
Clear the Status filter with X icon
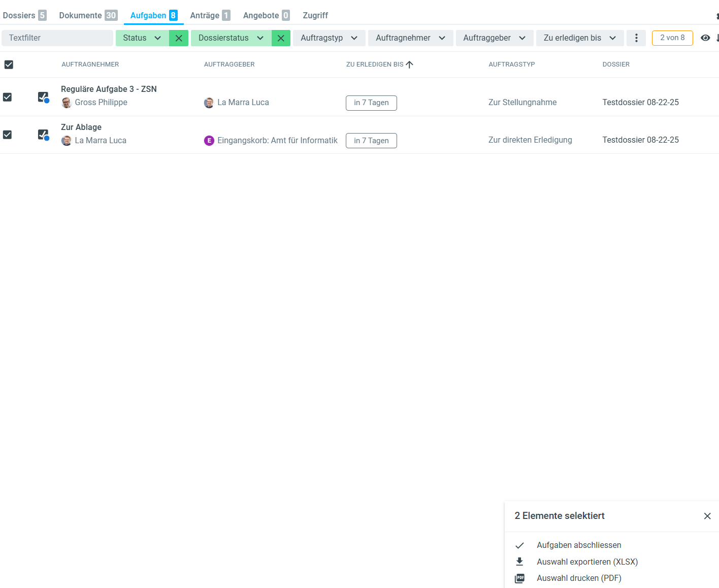[179, 38]
